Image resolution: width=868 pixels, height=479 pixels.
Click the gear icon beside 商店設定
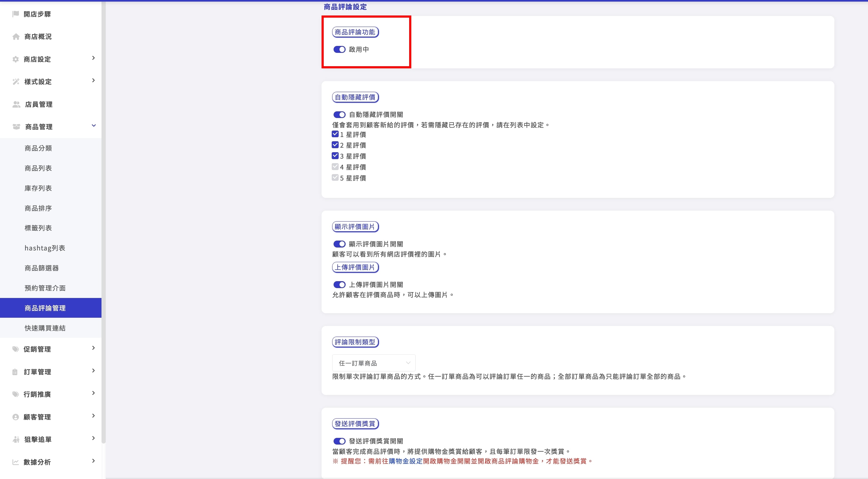point(15,59)
